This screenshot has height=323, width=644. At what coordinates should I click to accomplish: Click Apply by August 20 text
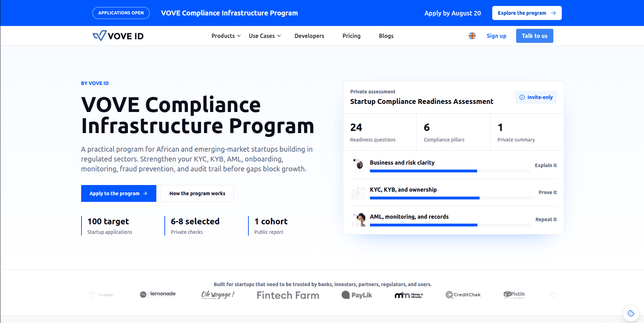pyautogui.click(x=453, y=13)
